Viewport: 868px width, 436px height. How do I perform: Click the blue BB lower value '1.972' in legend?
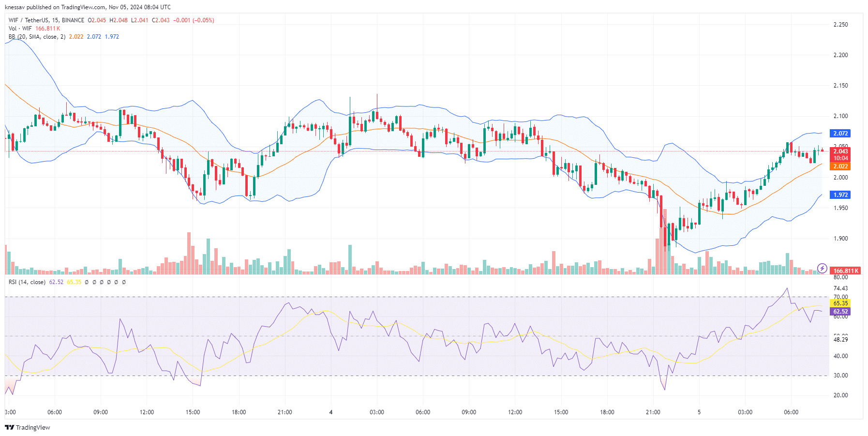coord(112,37)
